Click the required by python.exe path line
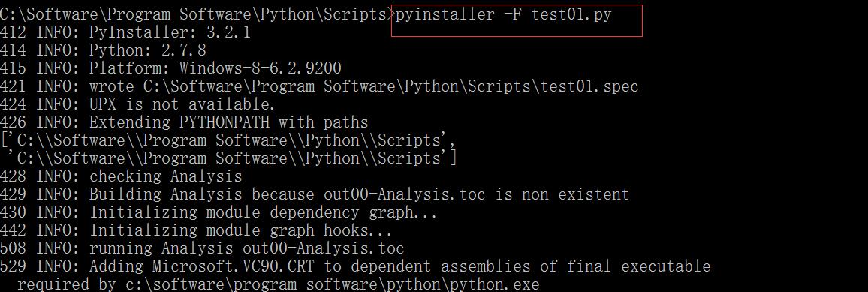Screen dimensions: 868x292 [x=279, y=284]
